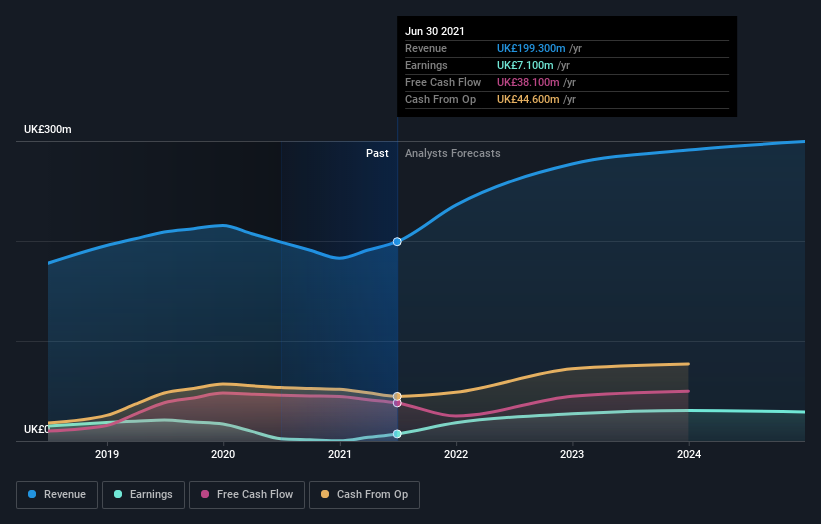Click the 2020 x-axis label

pos(223,454)
